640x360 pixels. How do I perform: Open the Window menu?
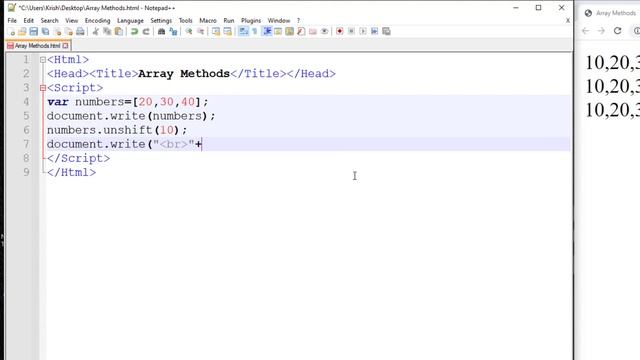(279, 20)
